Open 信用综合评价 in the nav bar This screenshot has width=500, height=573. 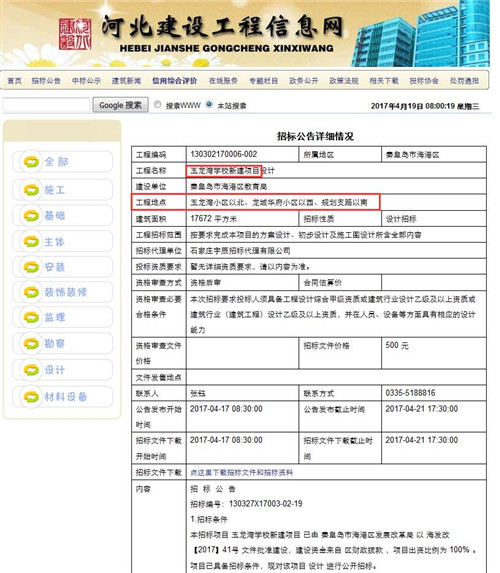[175, 81]
